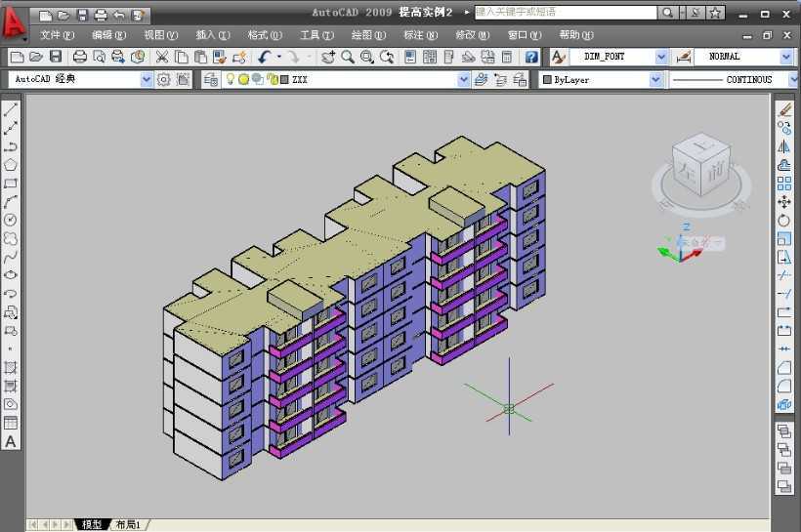This screenshot has height=532, width=801.
Task: Open the QuickCalc calculator
Action: (x=507, y=57)
